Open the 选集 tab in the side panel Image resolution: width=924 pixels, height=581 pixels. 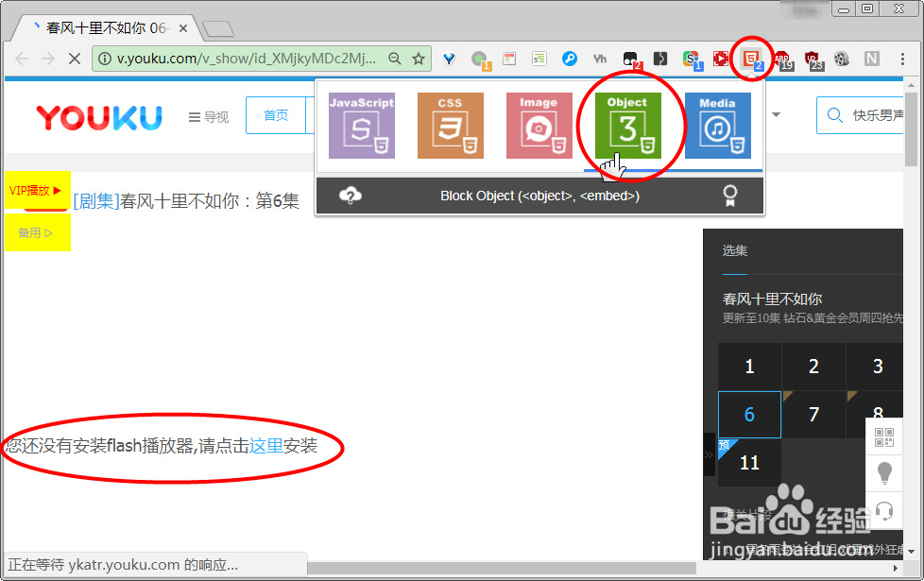pyautogui.click(x=735, y=250)
